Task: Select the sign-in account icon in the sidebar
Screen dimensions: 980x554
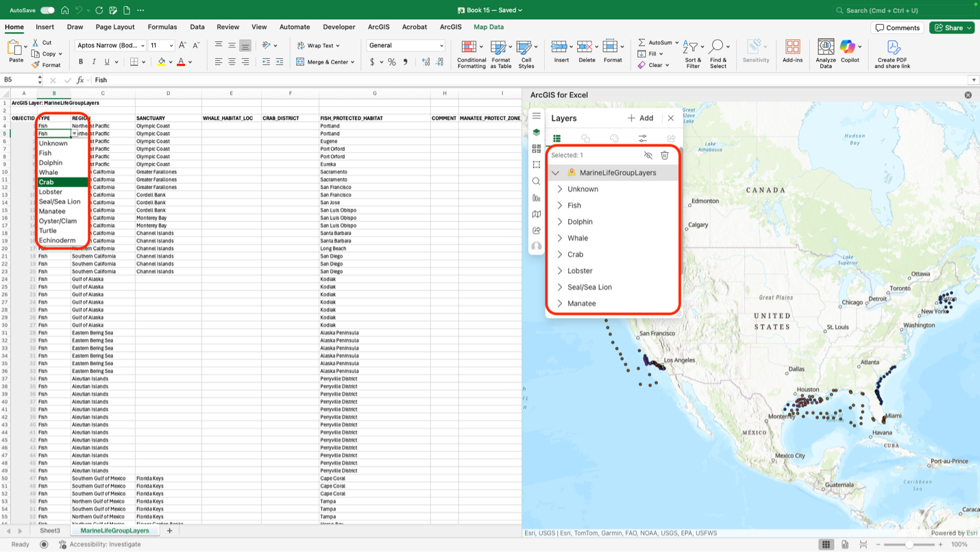Action: point(537,247)
